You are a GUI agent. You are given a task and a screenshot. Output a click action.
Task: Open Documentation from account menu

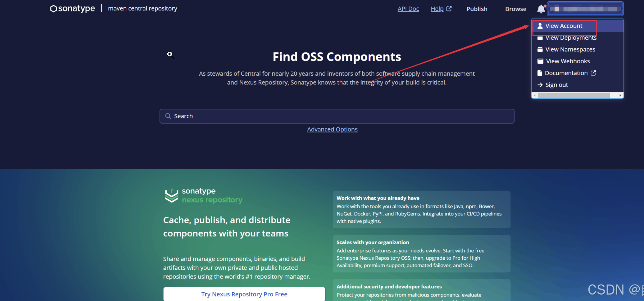[577, 73]
